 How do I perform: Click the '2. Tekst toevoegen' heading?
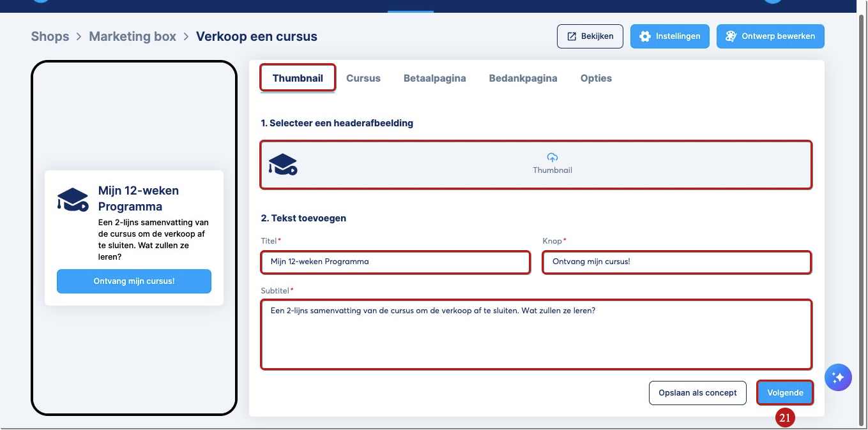coord(303,218)
